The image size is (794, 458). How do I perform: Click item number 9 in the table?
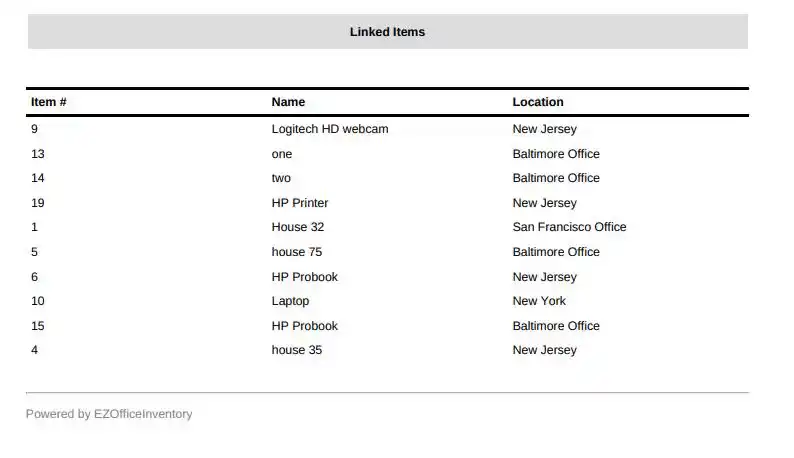(35, 129)
